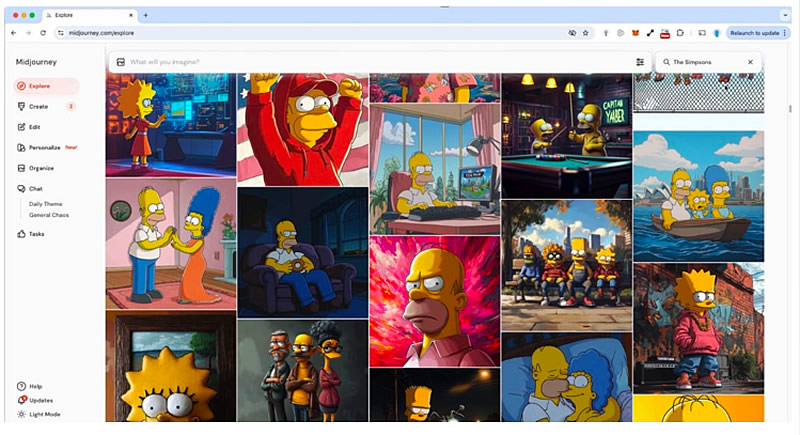This screenshot has height=435, width=800.
Task: Select the General Chaos chat room
Action: pos(48,215)
